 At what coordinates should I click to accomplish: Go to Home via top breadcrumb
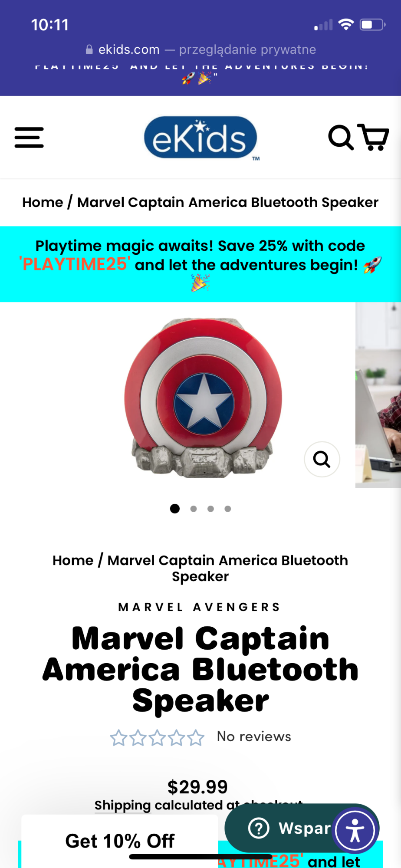point(43,202)
